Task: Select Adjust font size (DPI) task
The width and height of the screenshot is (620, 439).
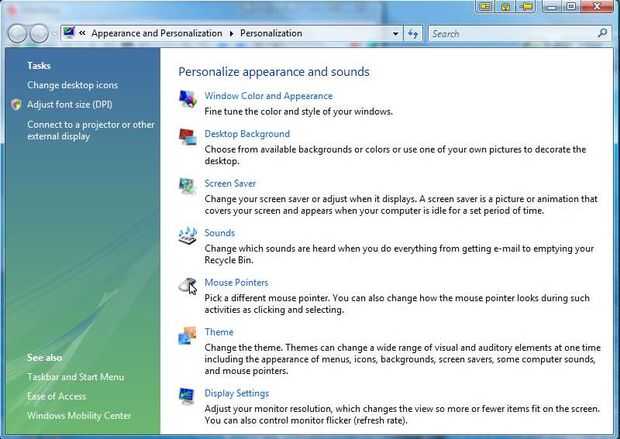Action: pyautogui.click(x=70, y=104)
